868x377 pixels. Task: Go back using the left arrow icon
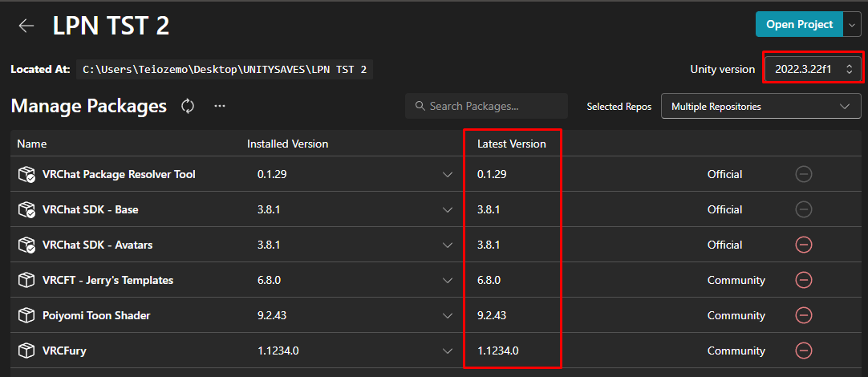click(26, 26)
